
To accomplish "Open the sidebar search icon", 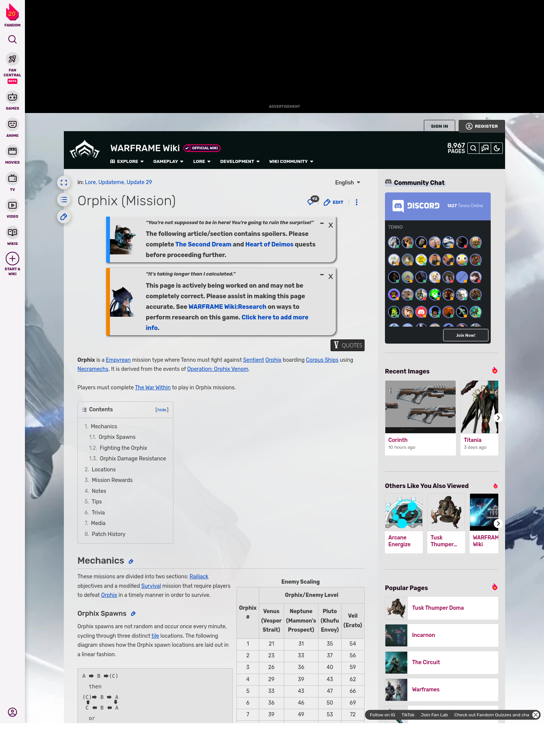I will (x=12, y=39).
